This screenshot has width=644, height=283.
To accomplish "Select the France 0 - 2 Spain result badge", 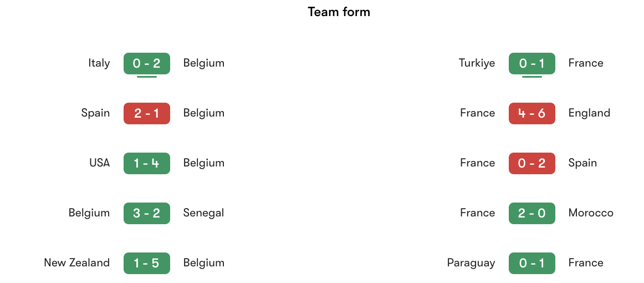I will point(532,163).
